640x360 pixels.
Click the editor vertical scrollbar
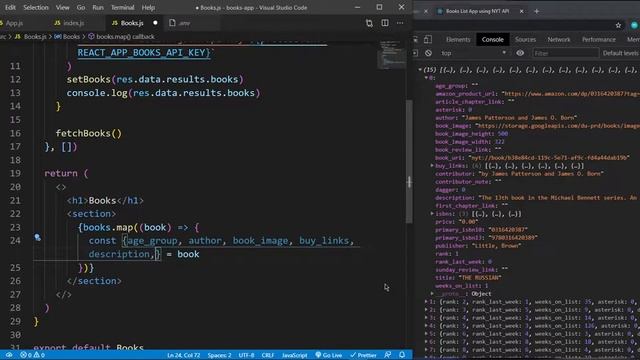pos(409,161)
